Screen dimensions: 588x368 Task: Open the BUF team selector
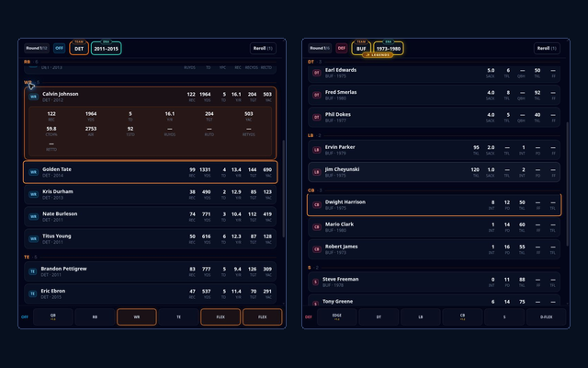pyautogui.click(x=361, y=49)
